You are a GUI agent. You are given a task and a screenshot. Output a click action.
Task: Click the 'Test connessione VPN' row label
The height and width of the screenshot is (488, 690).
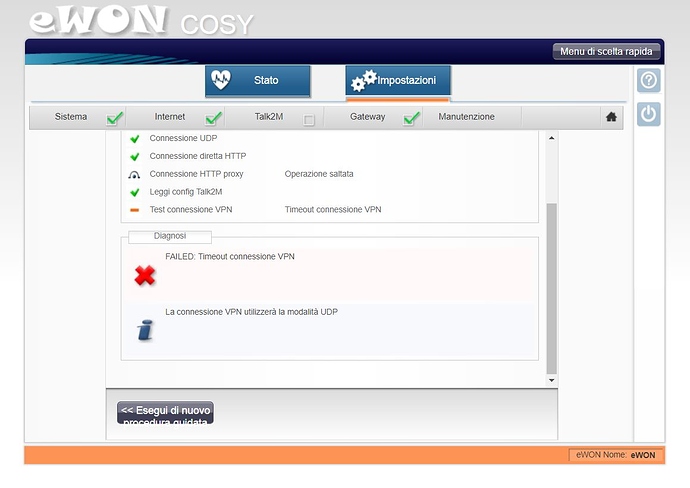click(191, 209)
